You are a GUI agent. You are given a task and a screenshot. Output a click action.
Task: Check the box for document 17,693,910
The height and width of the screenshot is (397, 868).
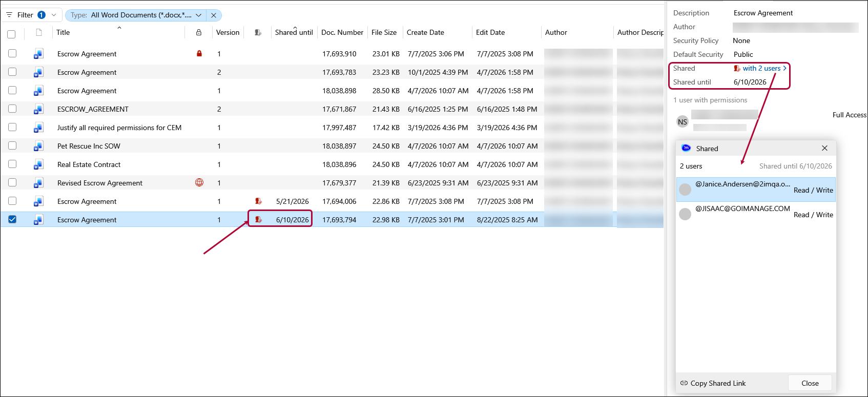click(x=12, y=53)
